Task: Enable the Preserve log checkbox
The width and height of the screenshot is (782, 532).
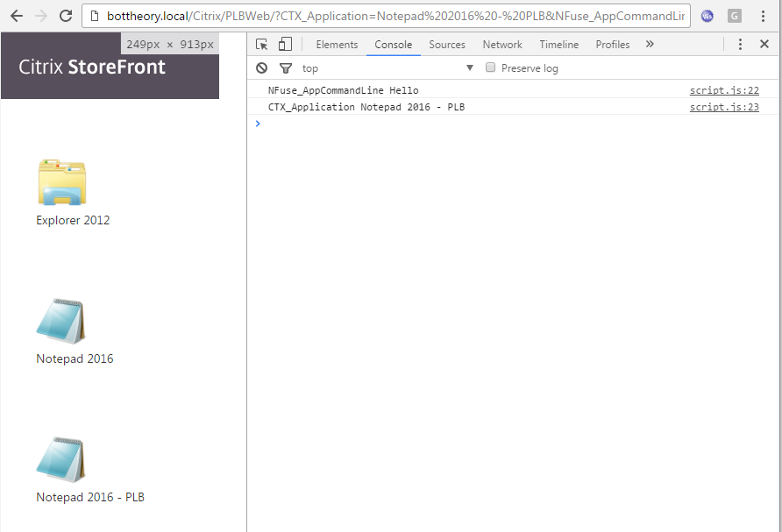Action: click(x=491, y=68)
